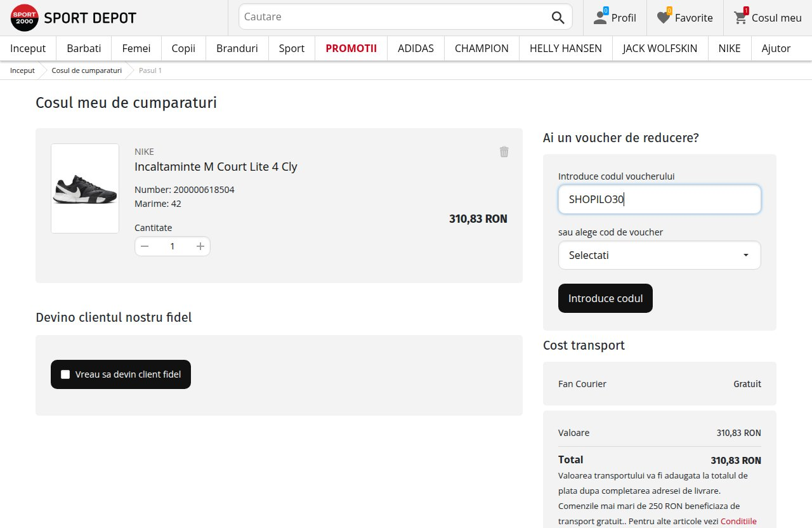Click the Marime: 42 text
This screenshot has height=528, width=812.
(x=158, y=204)
